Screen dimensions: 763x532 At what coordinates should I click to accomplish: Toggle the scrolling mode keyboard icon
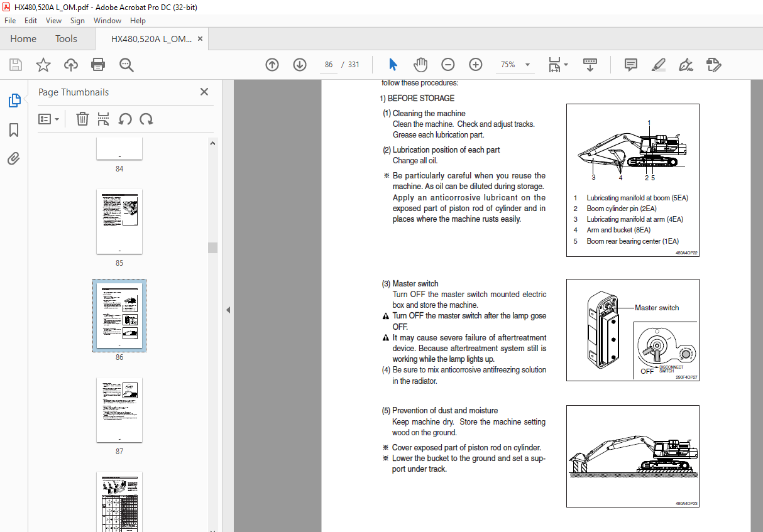(590, 65)
